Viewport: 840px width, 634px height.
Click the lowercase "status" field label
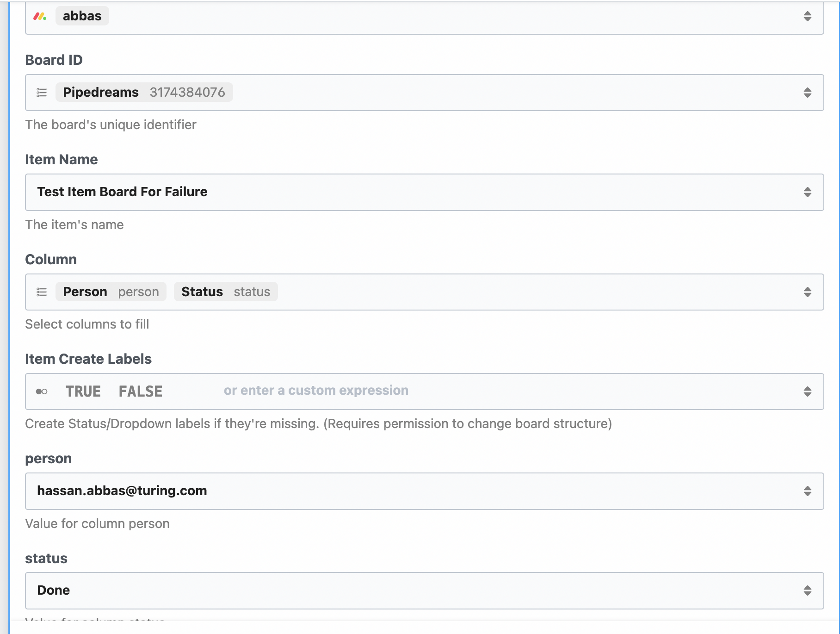[x=46, y=559]
